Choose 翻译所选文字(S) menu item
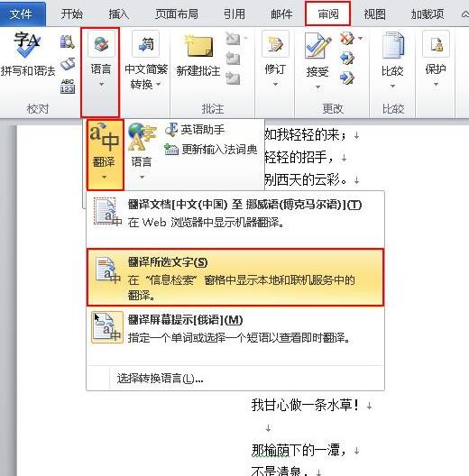Viewport: 469px width, 476px height. pyautogui.click(x=235, y=278)
